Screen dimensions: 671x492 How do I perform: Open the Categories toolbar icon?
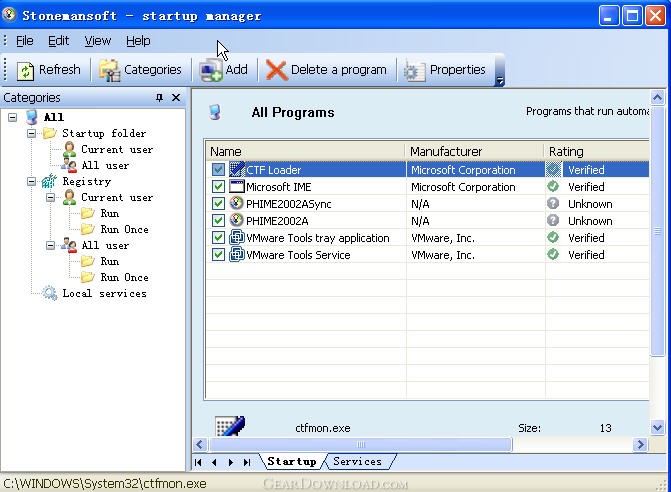(110, 70)
